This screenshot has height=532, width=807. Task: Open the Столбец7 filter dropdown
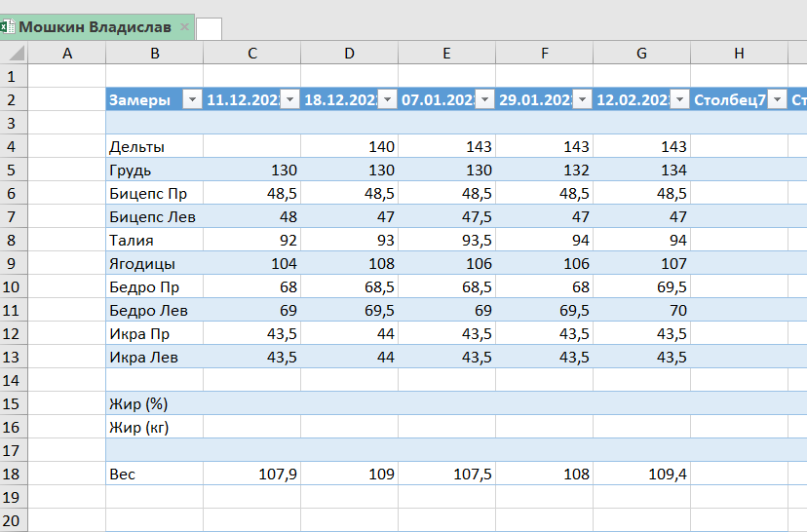click(x=777, y=99)
